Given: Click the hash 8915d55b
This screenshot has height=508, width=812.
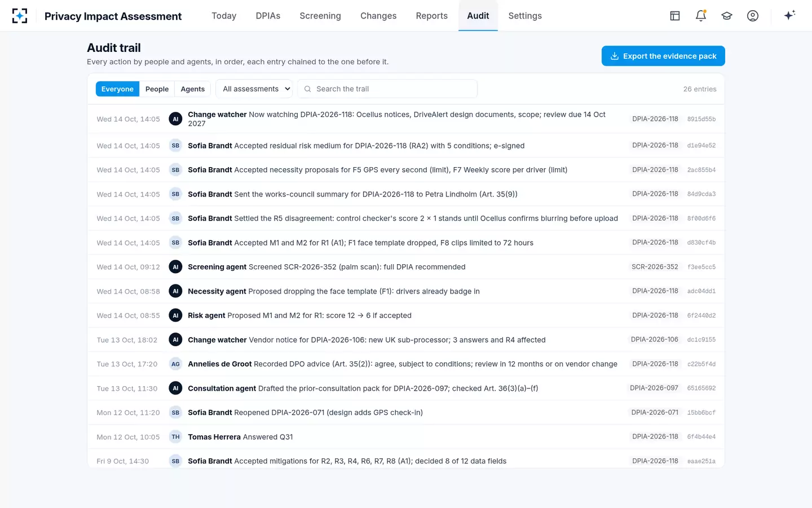Looking at the screenshot, I should tap(701, 119).
